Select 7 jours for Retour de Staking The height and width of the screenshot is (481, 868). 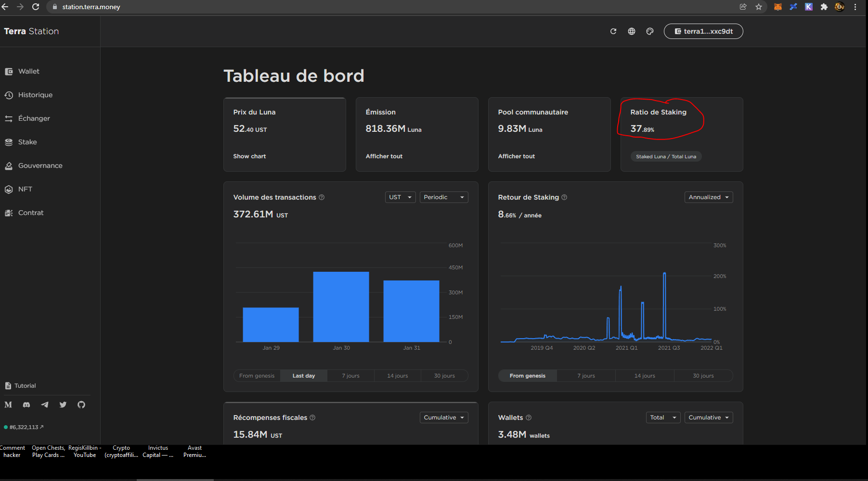click(x=586, y=376)
